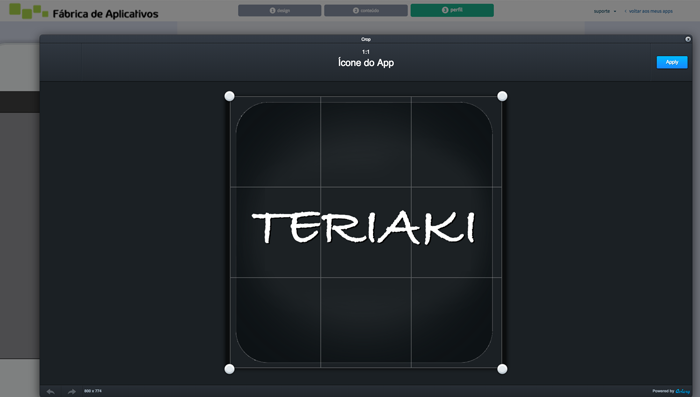Click the undo arrow icon

click(x=50, y=391)
